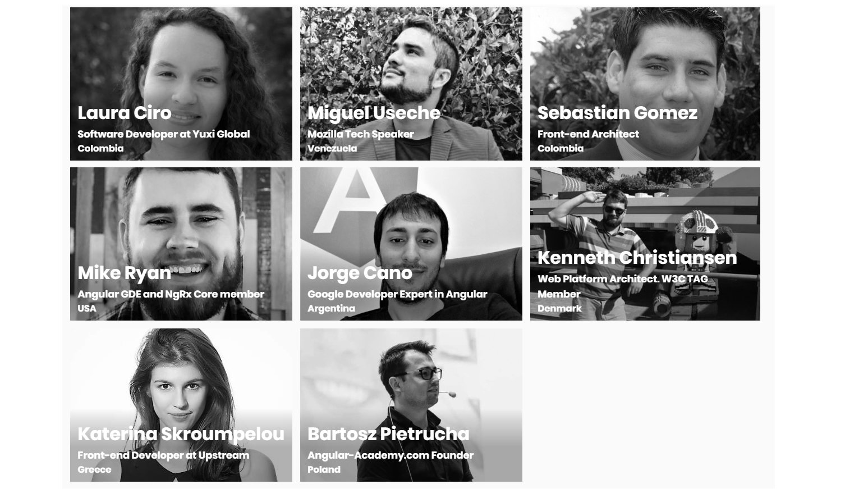This screenshot has height=489, width=868.
Task: Open Bartosz Pietrucha's speaker photo
Action: 411,405
